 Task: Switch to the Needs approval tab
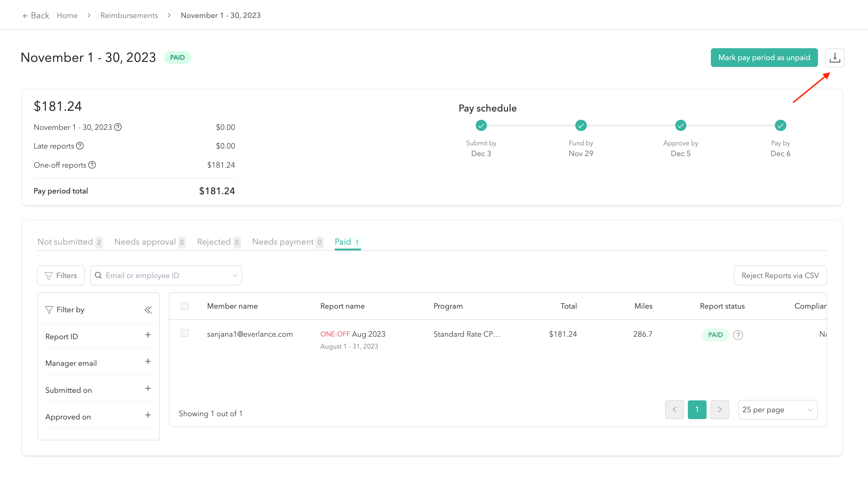(x=149, y=242)
